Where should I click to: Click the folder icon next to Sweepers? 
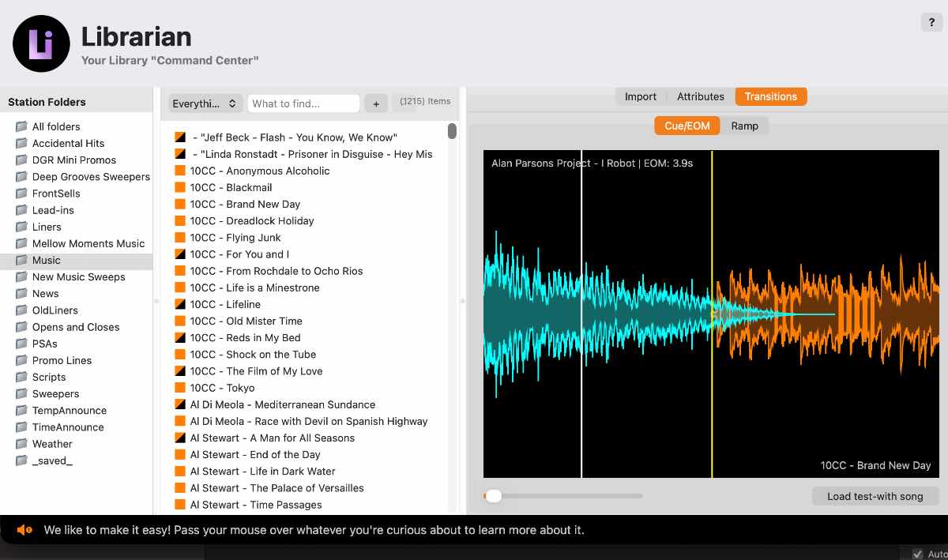[21, 393]
